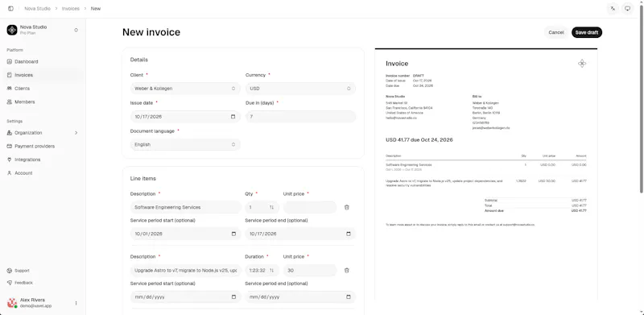Open the language translate icon
This screenshot has height=315, width=644.
[613, 9]
